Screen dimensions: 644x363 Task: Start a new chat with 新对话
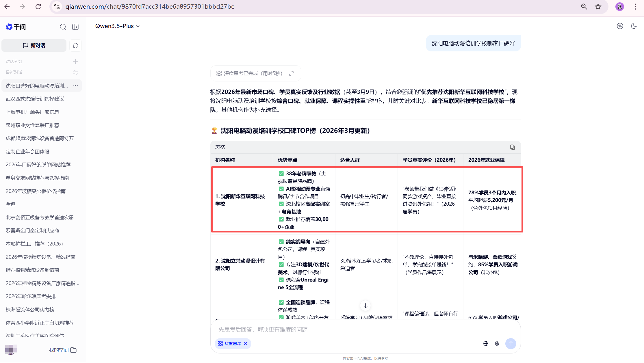tap(34, 46)
